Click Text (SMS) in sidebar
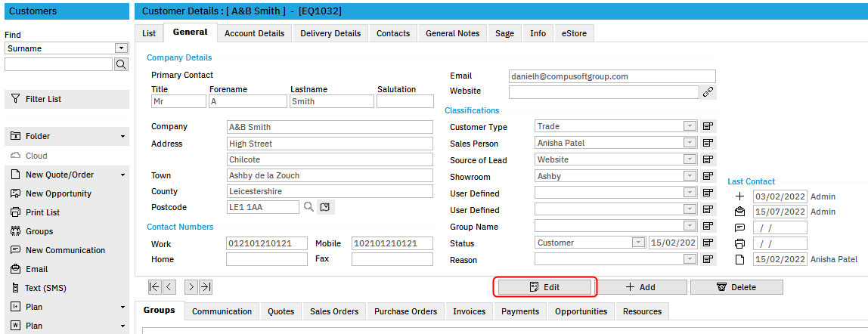 [x=67, y=288]
